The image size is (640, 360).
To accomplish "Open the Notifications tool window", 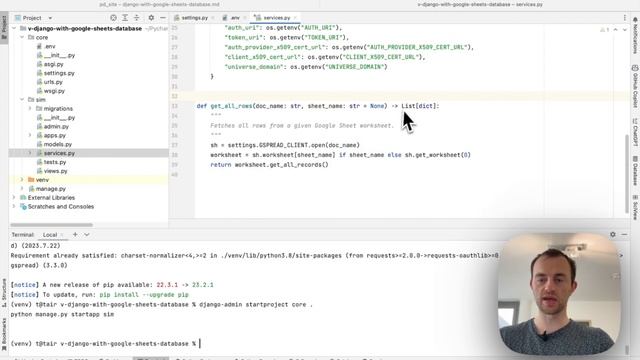I will [635, 36].
